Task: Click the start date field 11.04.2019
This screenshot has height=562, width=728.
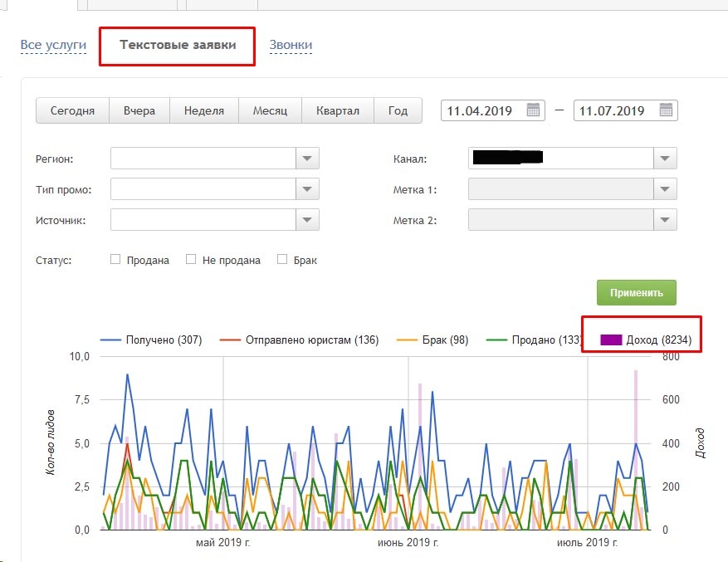Action: (481, 110)
